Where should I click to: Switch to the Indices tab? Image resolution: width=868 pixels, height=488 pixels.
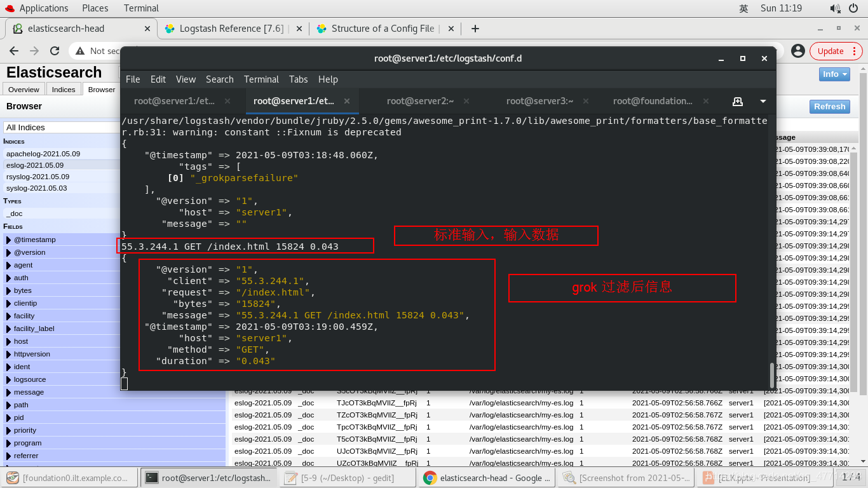[x=64, y=90]
